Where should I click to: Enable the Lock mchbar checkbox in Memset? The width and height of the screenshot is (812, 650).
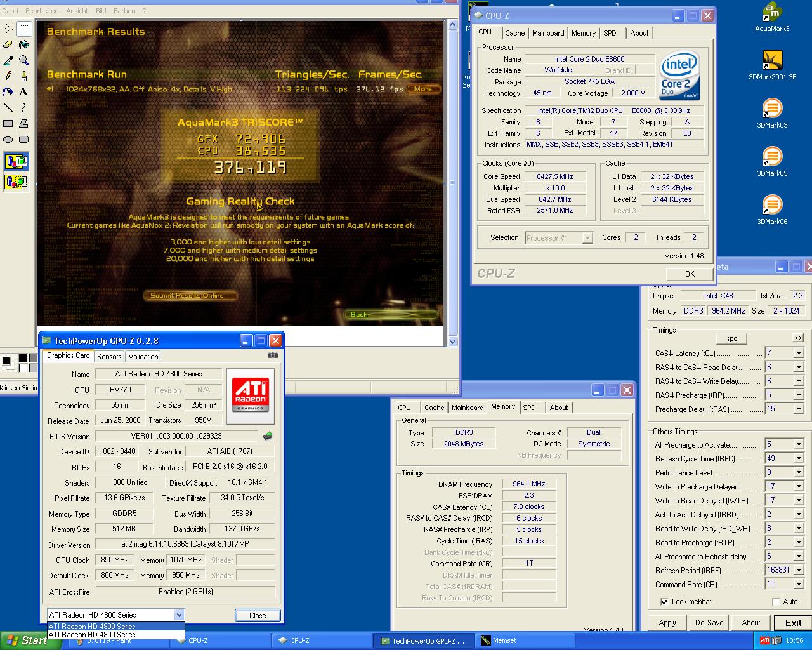click(x=664, y=602)
